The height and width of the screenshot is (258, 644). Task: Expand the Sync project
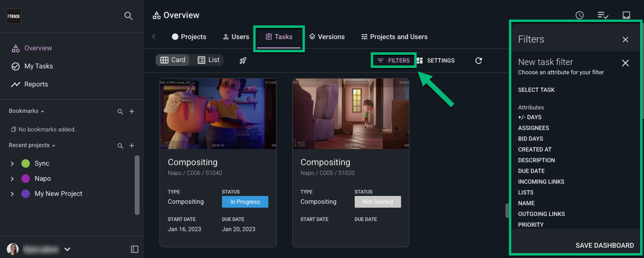(12, 163)
